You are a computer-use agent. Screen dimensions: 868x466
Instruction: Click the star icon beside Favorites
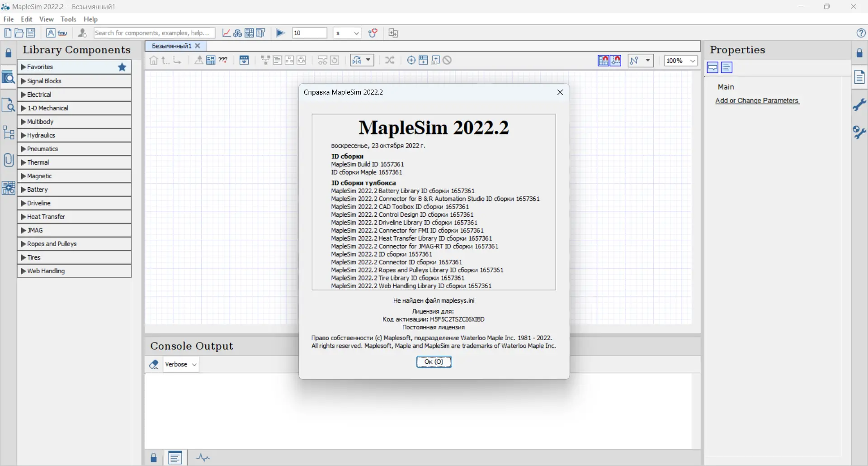click(x=122, y=67)
